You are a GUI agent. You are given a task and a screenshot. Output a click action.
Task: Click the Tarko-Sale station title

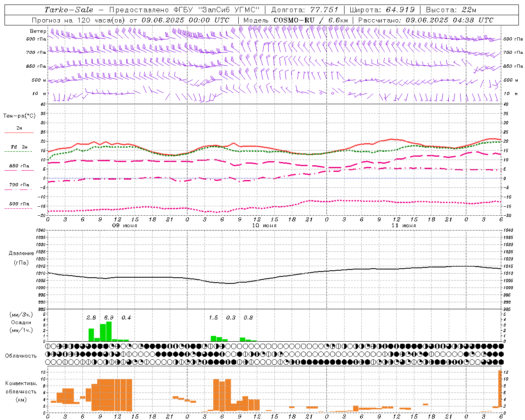[69, 10]
